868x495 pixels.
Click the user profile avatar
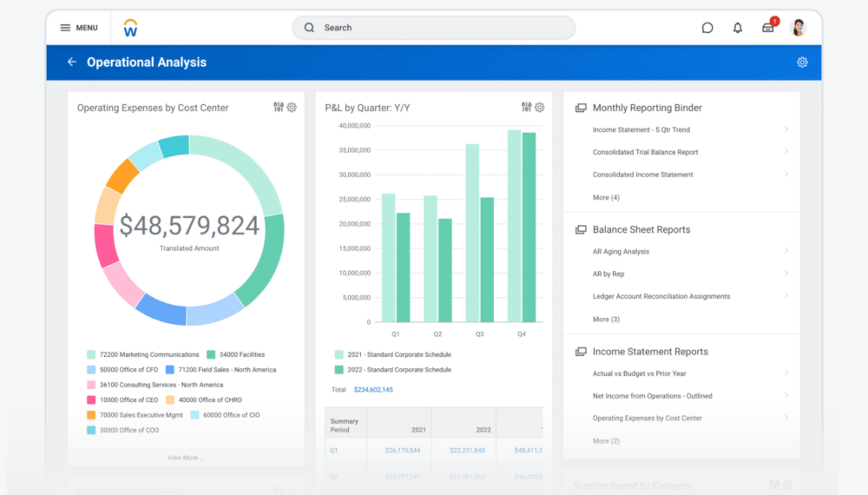coord(799,28)
